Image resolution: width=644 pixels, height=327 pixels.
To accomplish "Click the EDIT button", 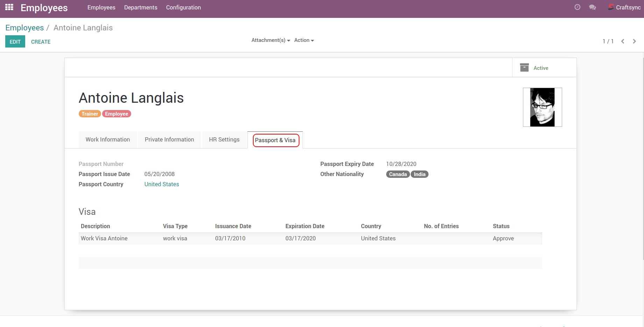I will [15, 42].
